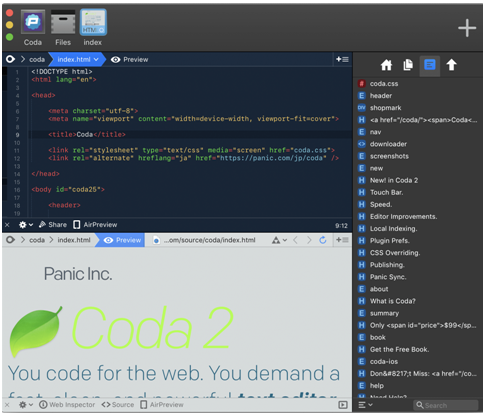
Task: Click the circle icon in editor path bar
Action: click(10, 59)
